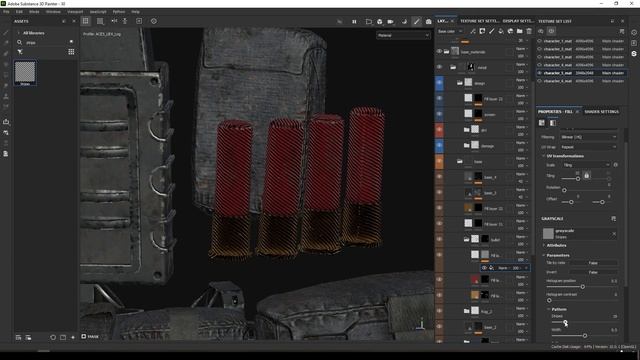The image size is (640, 360).
Task: Toggle visibility of base_materials layer
Action: point(439,52)
